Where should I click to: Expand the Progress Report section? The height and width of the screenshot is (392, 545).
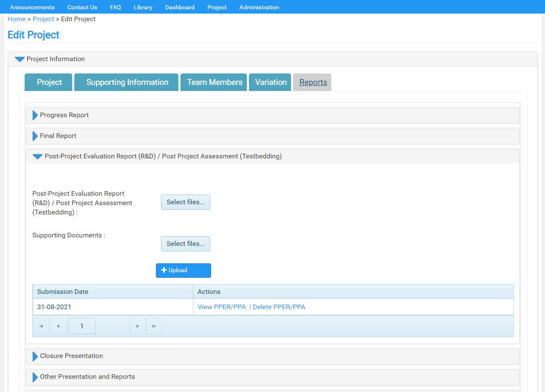point(35,115)
